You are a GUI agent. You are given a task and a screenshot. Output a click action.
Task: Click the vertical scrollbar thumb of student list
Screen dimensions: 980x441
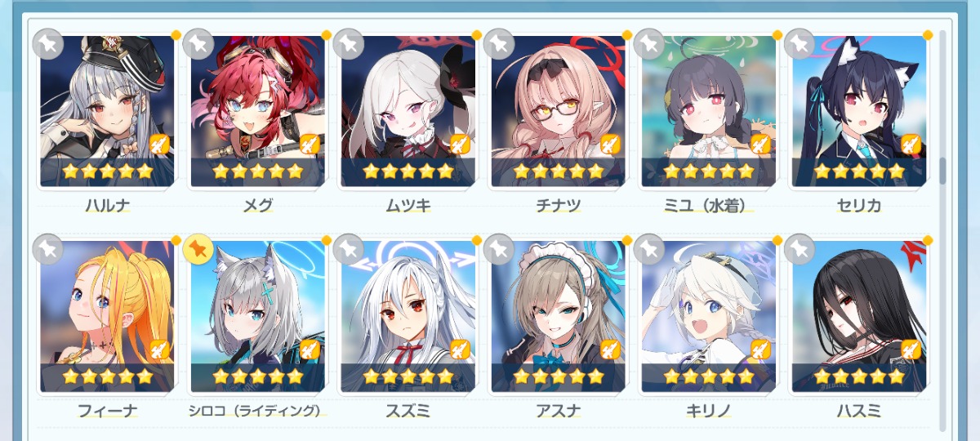[942, 170]
